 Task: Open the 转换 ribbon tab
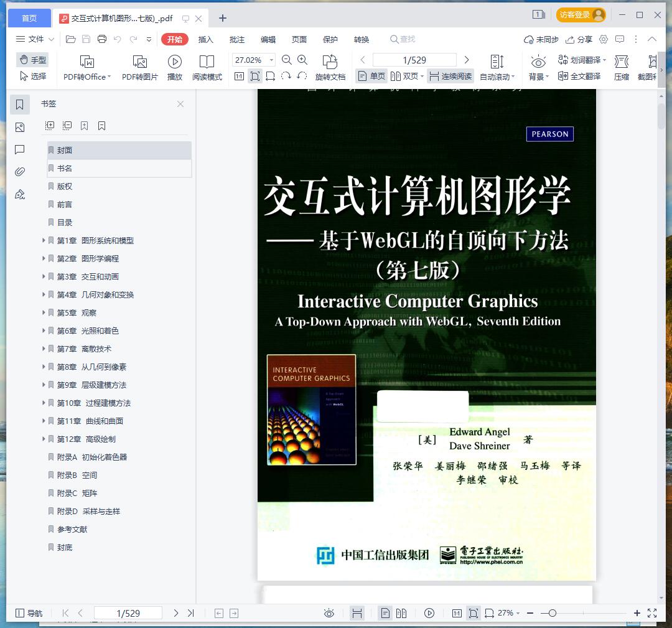click(362, 39)
